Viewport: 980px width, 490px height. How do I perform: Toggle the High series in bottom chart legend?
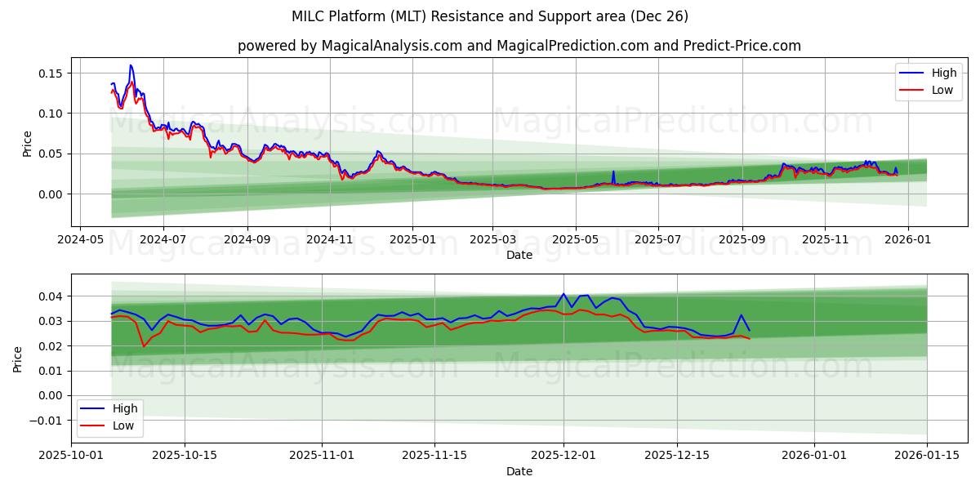[127, 407]
